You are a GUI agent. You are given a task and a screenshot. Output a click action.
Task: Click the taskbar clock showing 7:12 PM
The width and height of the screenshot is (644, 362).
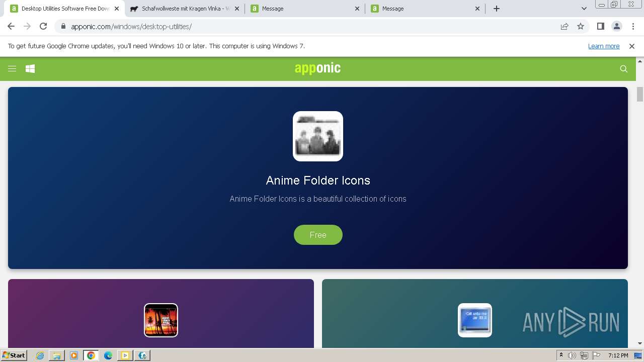[x=618, y=355]
